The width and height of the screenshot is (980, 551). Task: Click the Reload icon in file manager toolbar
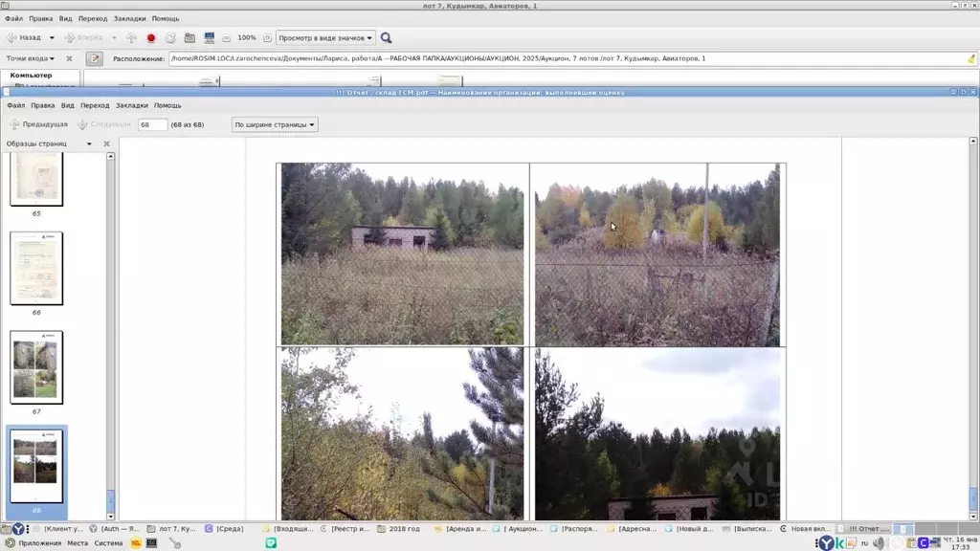(170, 38)
